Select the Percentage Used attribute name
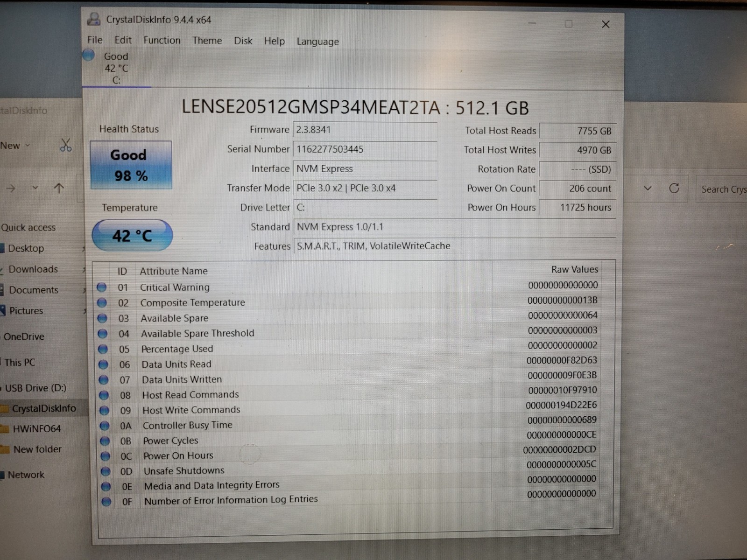The width and height of the screenshot is (747, 560). (x=177, y=349)
